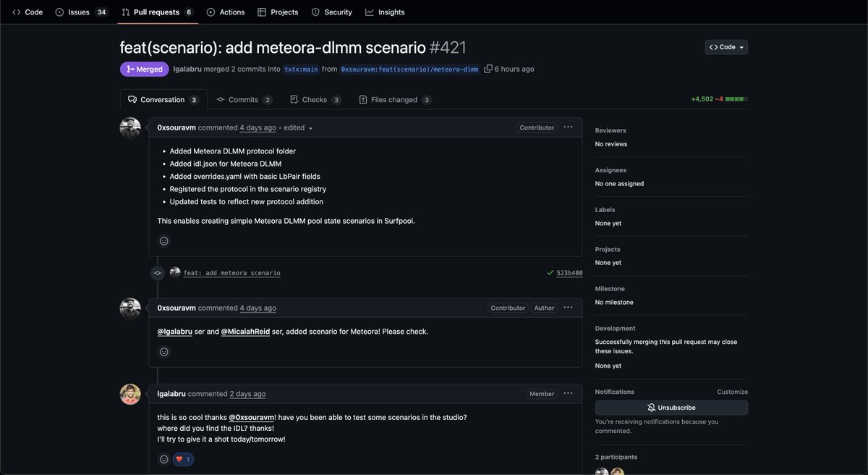Click the Assignees sidebar heading
Viewport: 868px width, 475px height.
click(610, 170)
